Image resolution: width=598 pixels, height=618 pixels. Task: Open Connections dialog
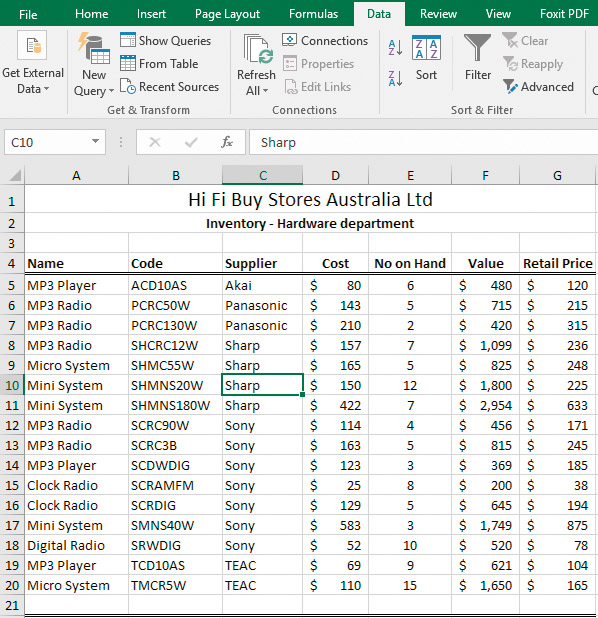(325, 41)
